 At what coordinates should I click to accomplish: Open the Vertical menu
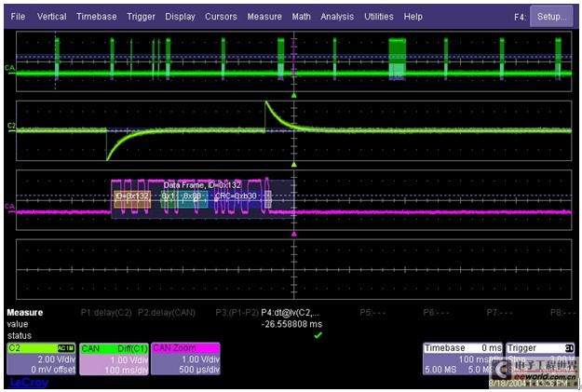coord(51,17)
